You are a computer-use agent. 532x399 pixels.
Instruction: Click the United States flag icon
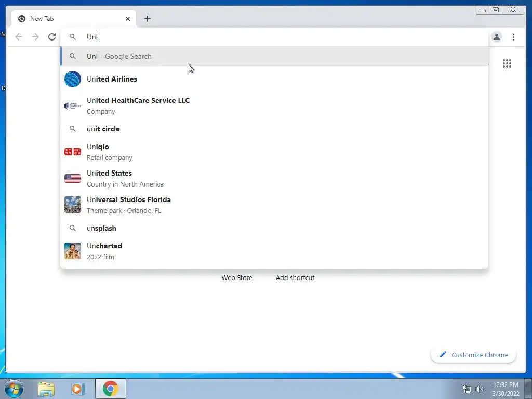73,178
